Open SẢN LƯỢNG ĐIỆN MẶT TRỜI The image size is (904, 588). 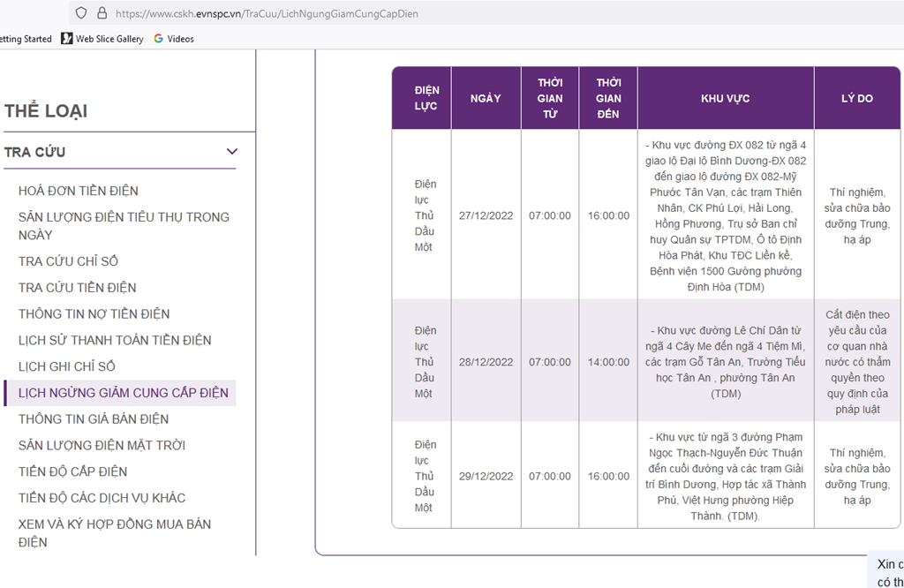click(102, 446)
